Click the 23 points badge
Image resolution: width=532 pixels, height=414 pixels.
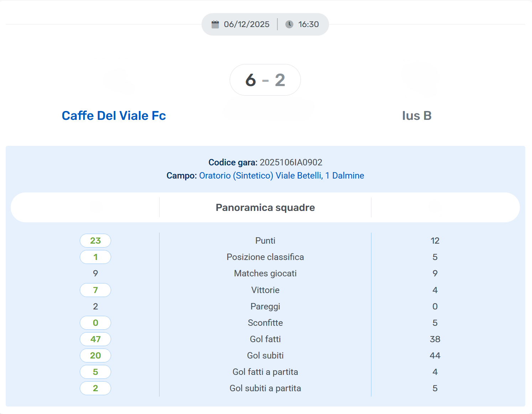[x=95, y=241]
